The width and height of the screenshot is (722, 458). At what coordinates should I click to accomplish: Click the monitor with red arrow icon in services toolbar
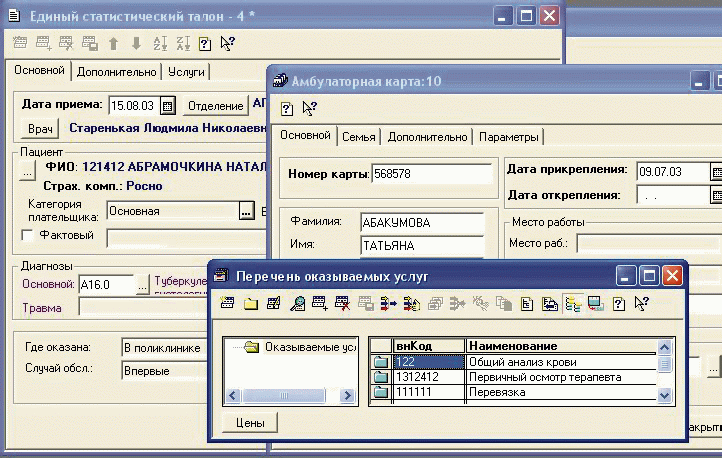click(596, 303)
